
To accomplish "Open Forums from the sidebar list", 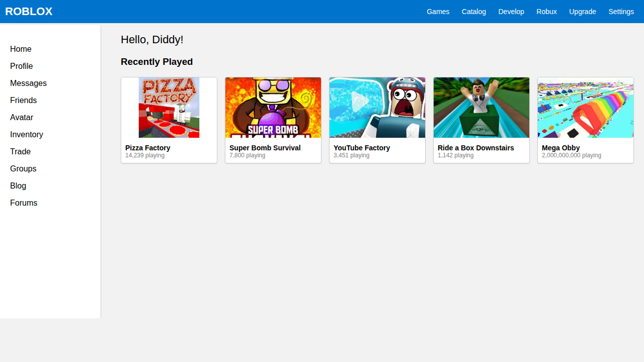I will point(24,203).
